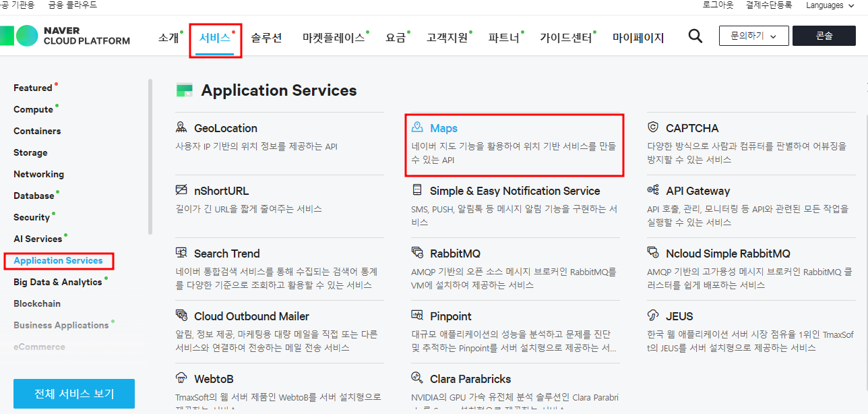Select Networking in the sidebar

(38, 174)
